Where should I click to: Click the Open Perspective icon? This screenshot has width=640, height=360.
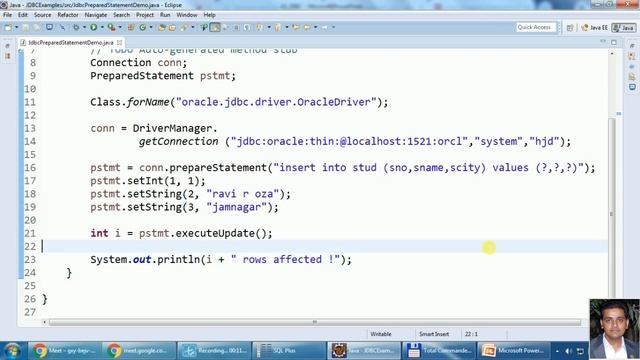(x=570, y=27)
